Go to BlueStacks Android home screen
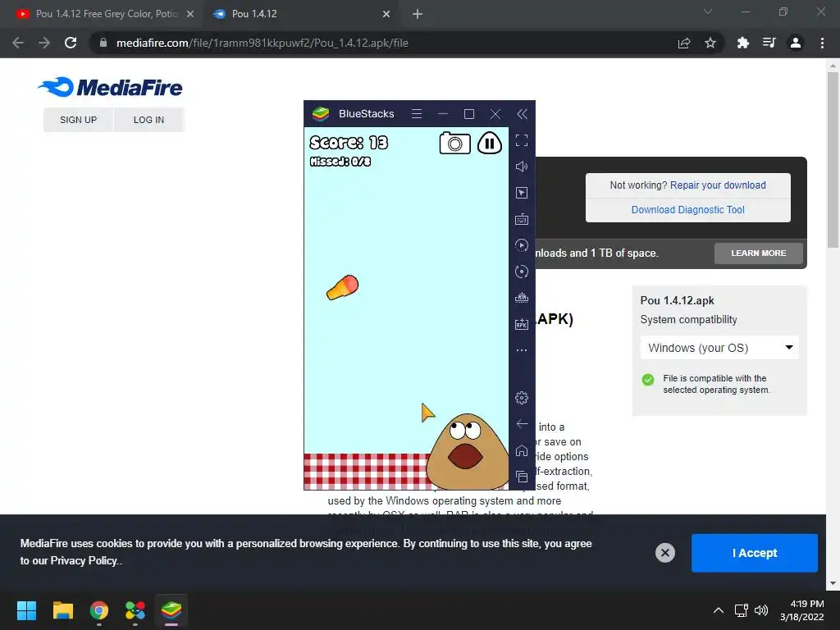840x630 pixels. [522, 450]
